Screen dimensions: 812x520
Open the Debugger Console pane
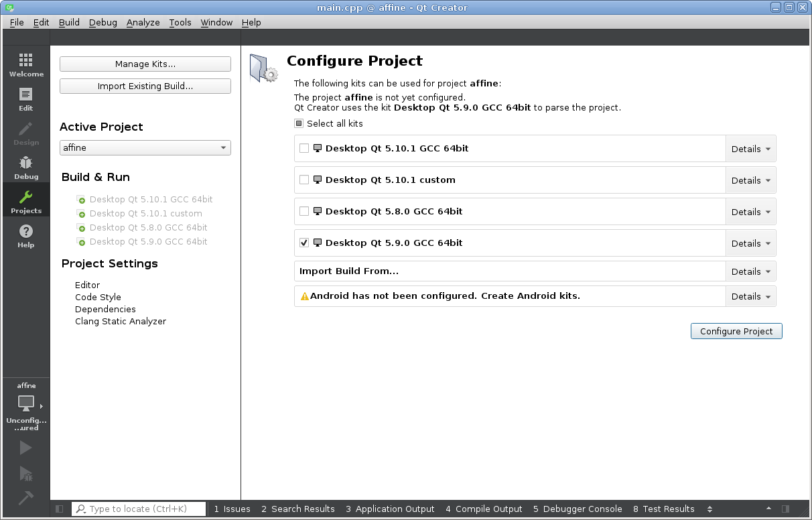coord(578,509)
